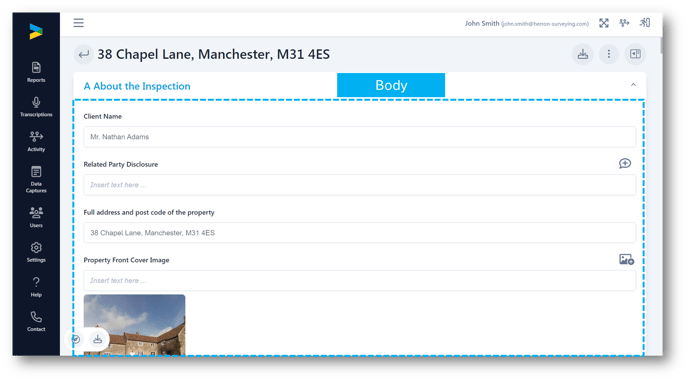Toggle fullscreen mode icon in header
The image size is (688, 381).
pyautogui.click(x=604, y=23)
